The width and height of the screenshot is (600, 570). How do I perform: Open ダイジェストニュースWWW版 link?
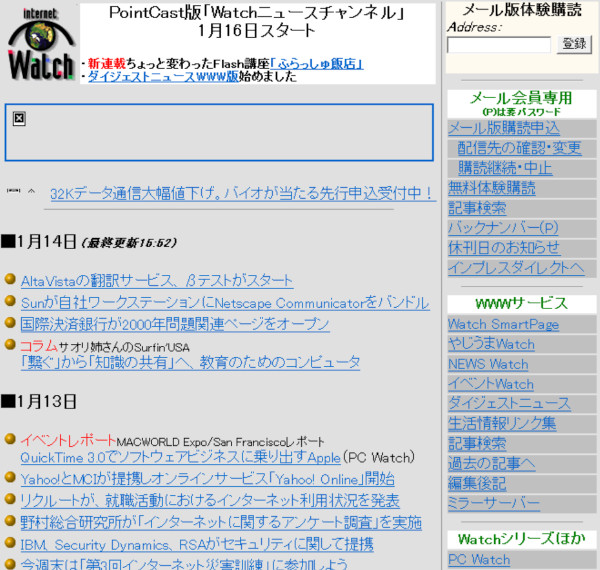(x=163, y=77)
